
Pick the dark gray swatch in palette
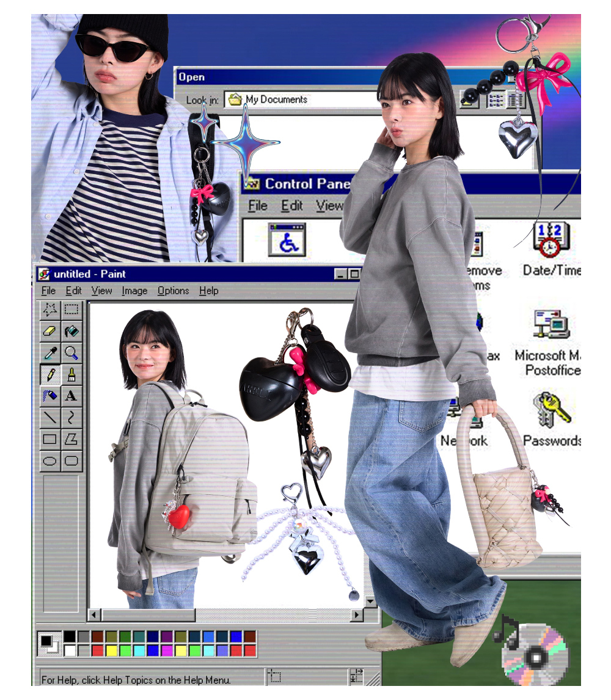84,636
